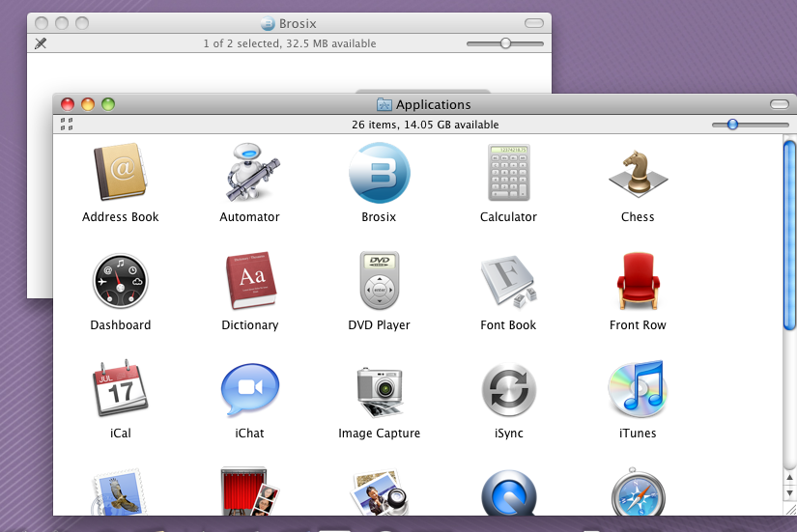Click the "Calculator" label text
Viewport: 797px width, 532px height.
pos(508,217)
